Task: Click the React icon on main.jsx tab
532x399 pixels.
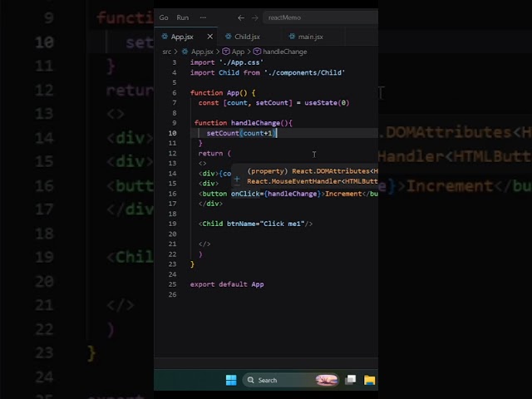Action: (292, 37)
